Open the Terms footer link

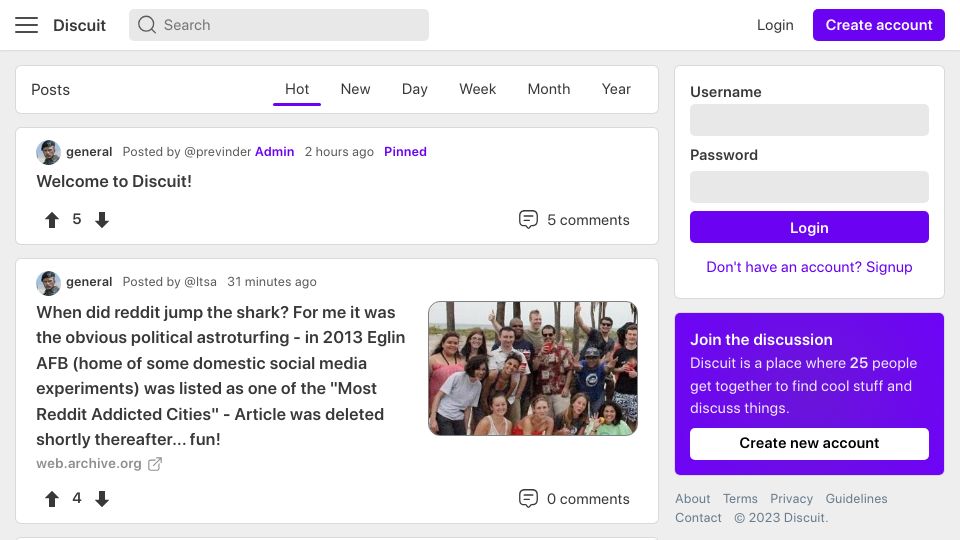coord(740,498)
